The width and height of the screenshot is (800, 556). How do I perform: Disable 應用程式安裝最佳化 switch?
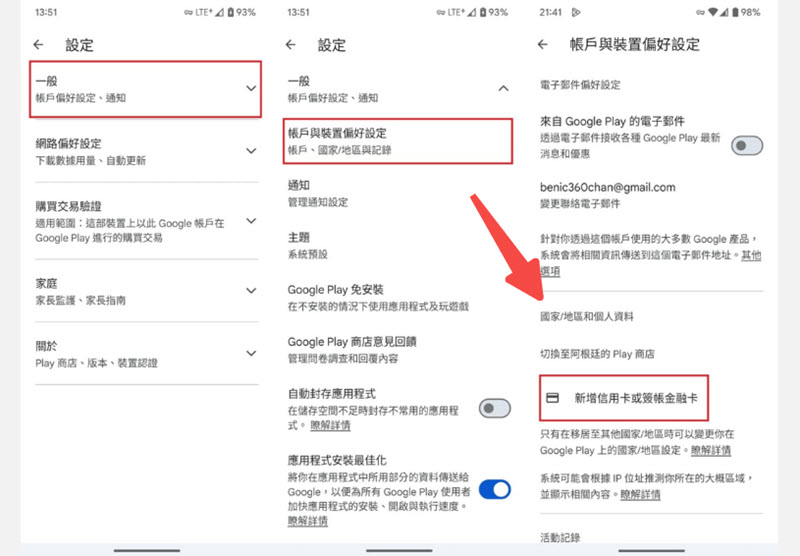tap(494, 489)
